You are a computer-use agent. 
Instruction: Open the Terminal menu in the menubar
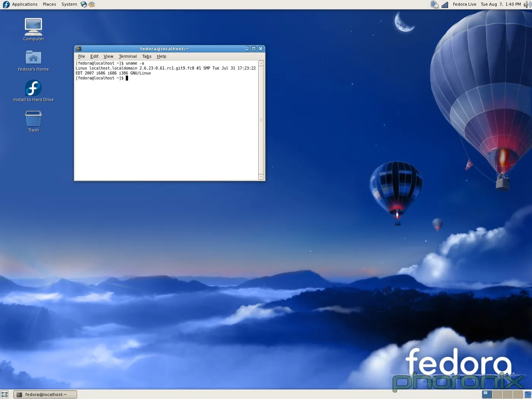[128, 56]
